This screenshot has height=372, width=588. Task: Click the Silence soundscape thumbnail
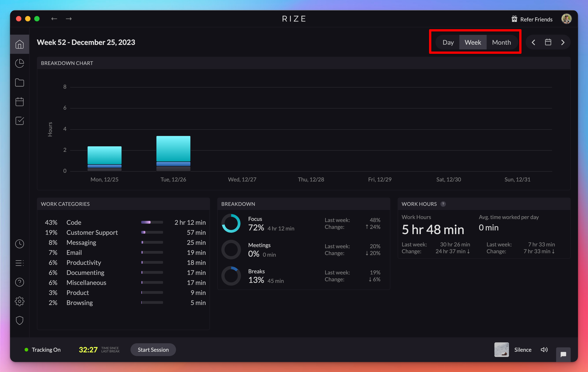point(501,349)
